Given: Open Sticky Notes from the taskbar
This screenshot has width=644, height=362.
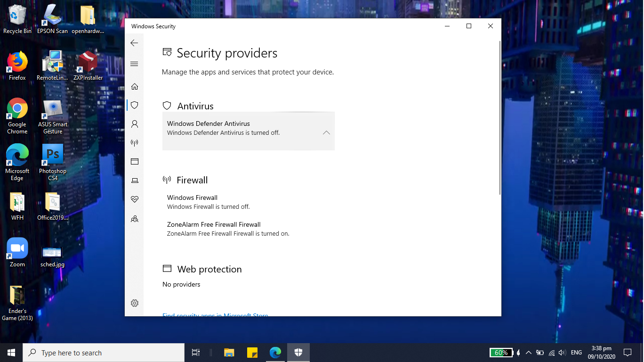Looking at the screenshot, I should pyautogui.click(x=252, y=353).
